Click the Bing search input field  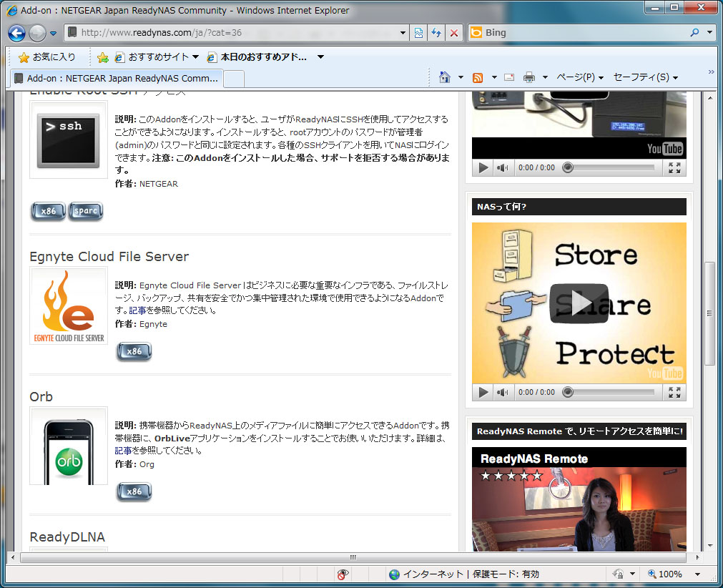(586, 33)
